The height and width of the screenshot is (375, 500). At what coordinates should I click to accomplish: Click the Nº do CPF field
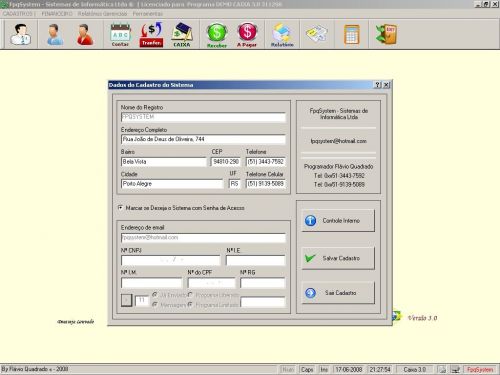pos(211,283)
